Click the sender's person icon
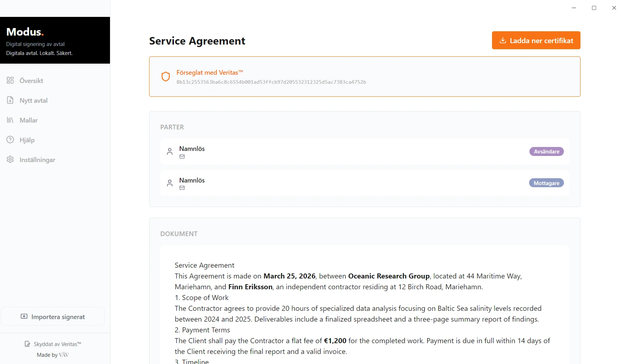Image resolution: width=620 pixels, height=364 pixels. coord(170,152)
